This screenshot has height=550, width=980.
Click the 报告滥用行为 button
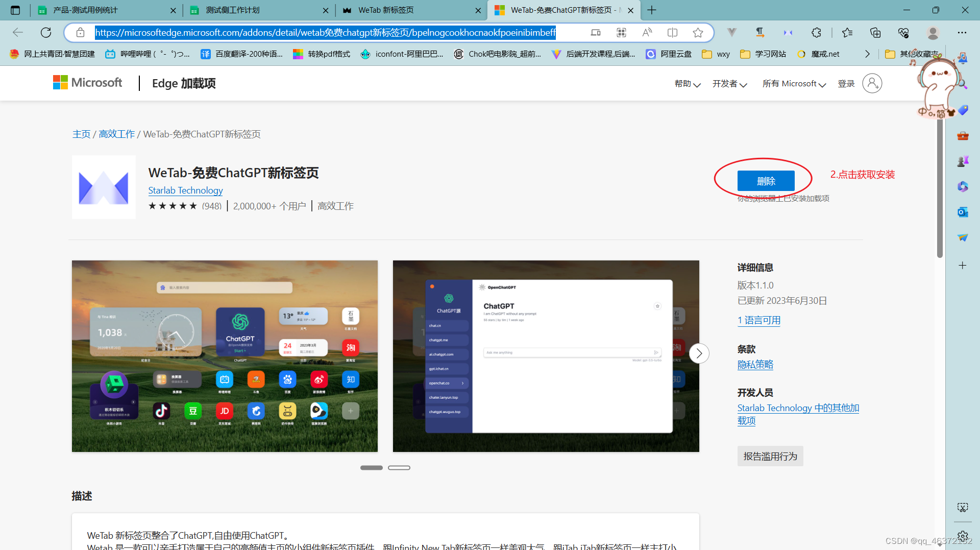[x=770, y=456]
